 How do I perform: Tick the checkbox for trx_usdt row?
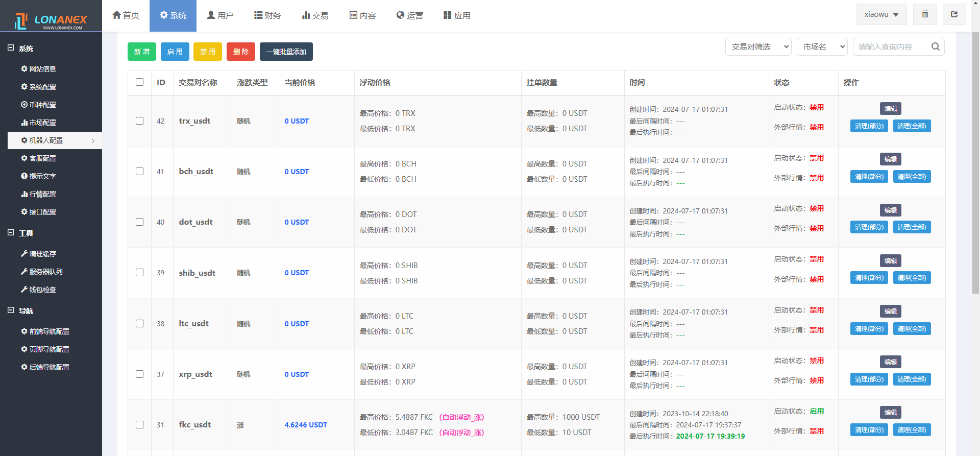click(139, 121)
